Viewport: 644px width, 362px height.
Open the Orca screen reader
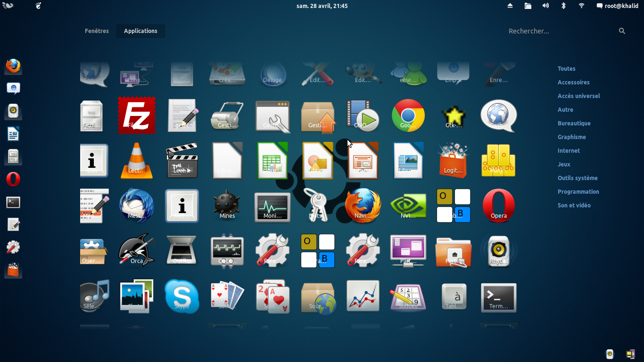click(137, 250)
